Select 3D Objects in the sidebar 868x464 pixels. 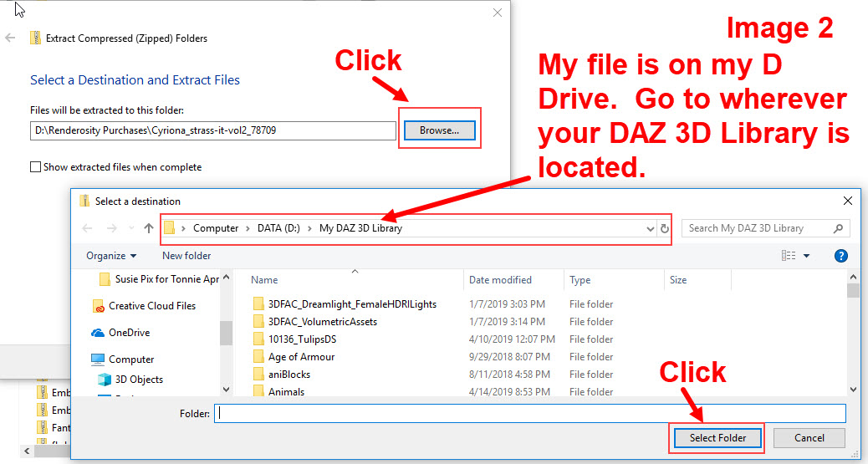click(138, 380)
